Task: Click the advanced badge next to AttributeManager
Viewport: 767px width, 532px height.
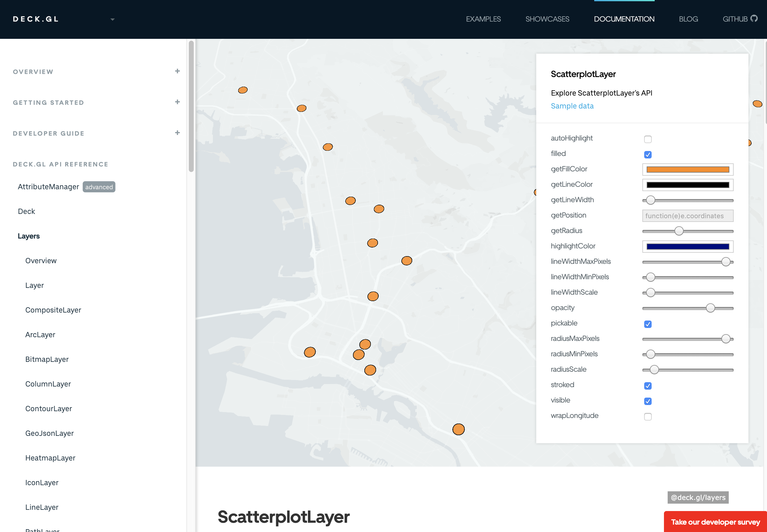Action: (x=99, y=187)
